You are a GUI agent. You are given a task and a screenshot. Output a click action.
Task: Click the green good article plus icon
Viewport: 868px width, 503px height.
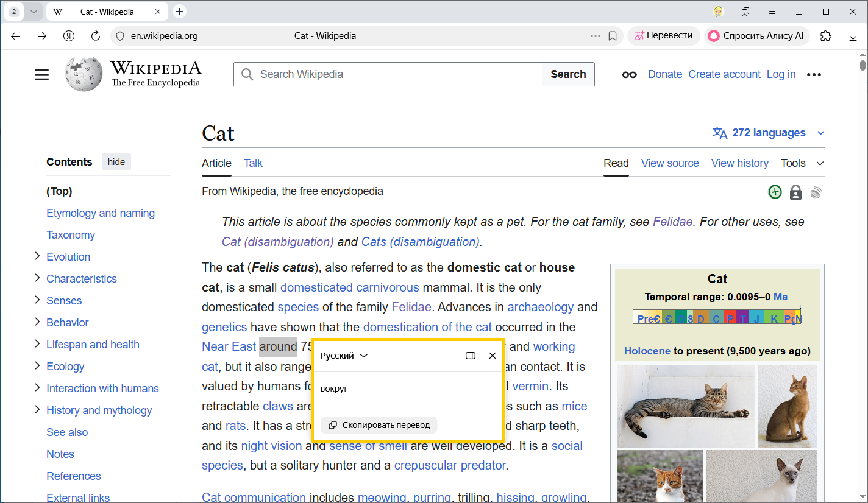pyautogui.click(x=775, y=192)
